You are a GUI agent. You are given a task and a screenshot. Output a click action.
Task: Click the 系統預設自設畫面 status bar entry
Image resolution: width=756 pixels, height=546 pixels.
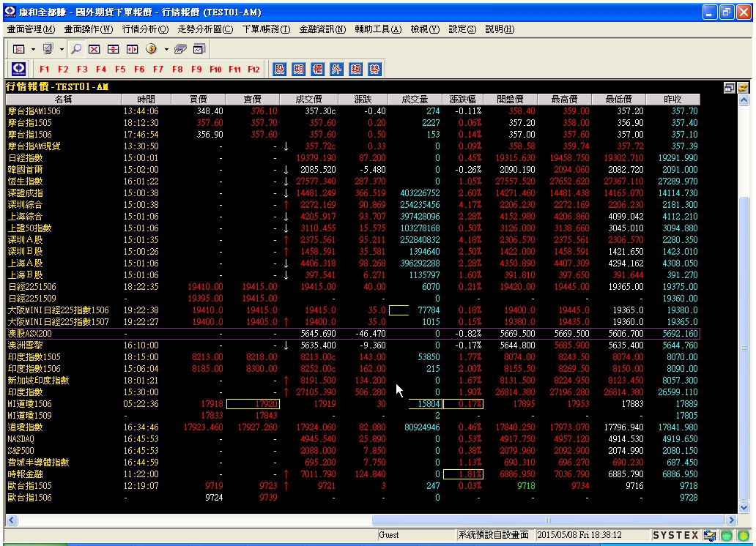point(493,535)
